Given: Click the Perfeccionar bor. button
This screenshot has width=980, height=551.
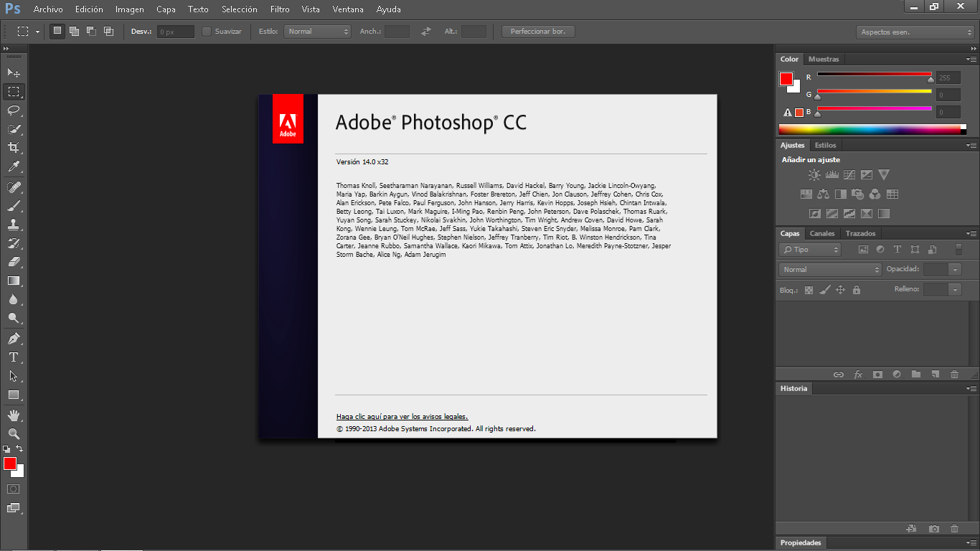Looking at the screenshot, I should (x=538, y=32).
